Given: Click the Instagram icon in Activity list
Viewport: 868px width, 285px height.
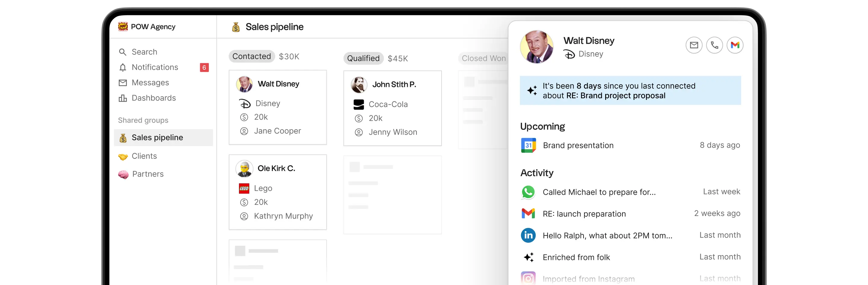Looking at the screenshot, I should 528,278.
